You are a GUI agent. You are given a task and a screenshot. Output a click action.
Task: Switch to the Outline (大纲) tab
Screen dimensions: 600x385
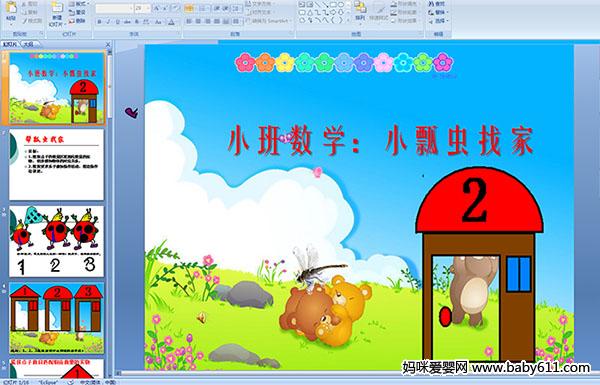click(x=28, y=44)
